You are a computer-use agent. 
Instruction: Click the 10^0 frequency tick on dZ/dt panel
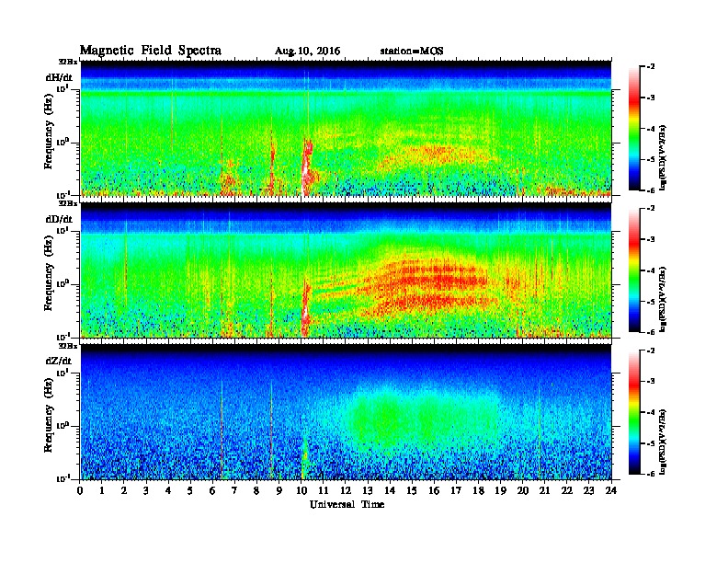click(x=63, y=426)
